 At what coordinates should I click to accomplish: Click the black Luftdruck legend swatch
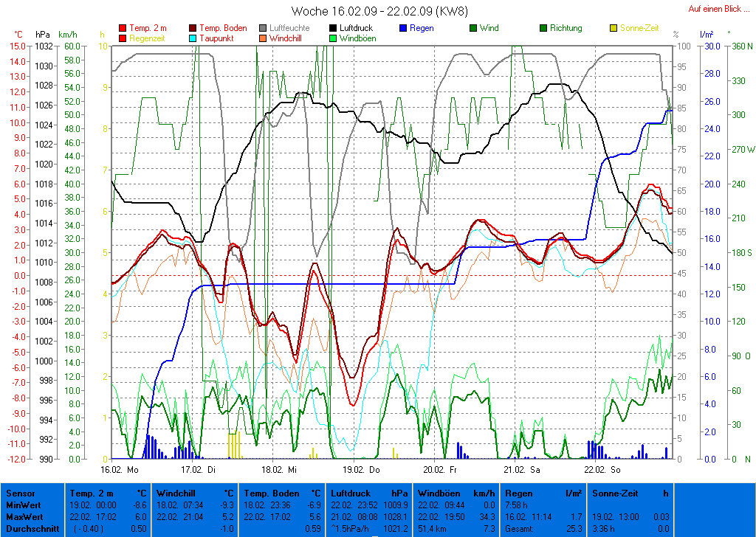click(x=333, y=29)
